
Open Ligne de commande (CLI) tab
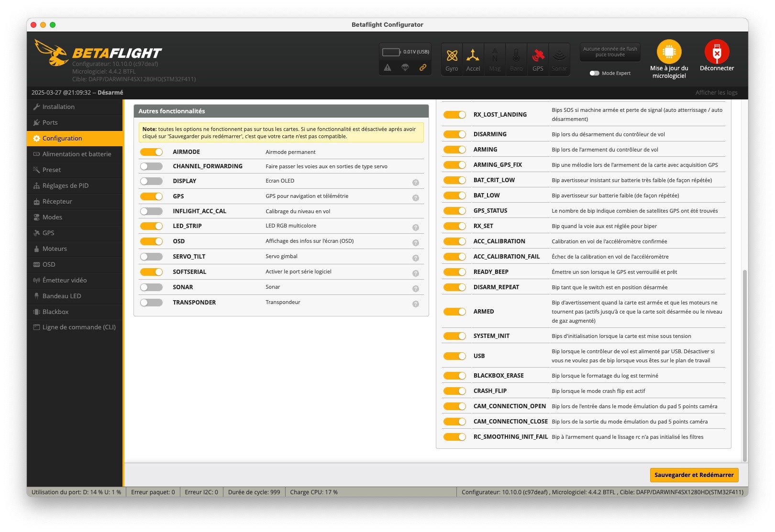pyautogui.click(x=75, y=327)
